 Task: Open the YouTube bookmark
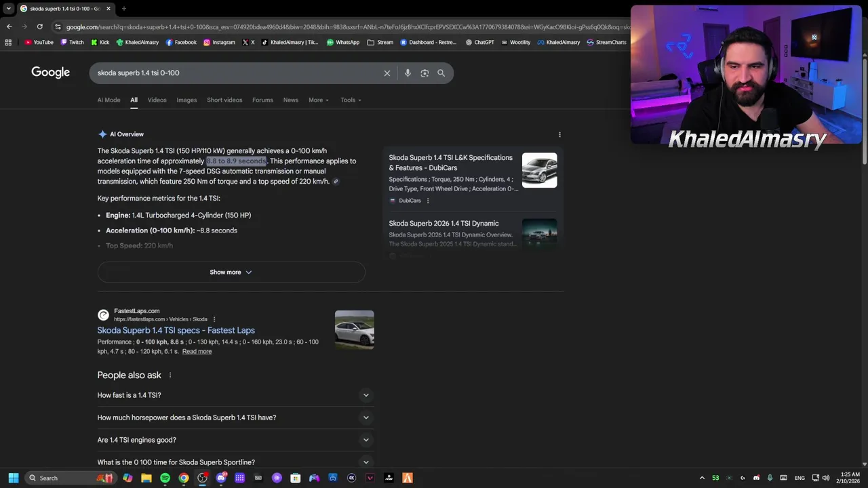click(x=39, y=42)
